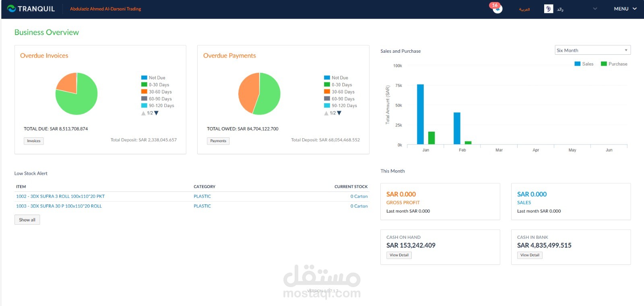Image resolution: width=644 pixels, height=306 pixels.
Task: Go to previous legend page in Overdue Payments
Action: tap(326, 113)
